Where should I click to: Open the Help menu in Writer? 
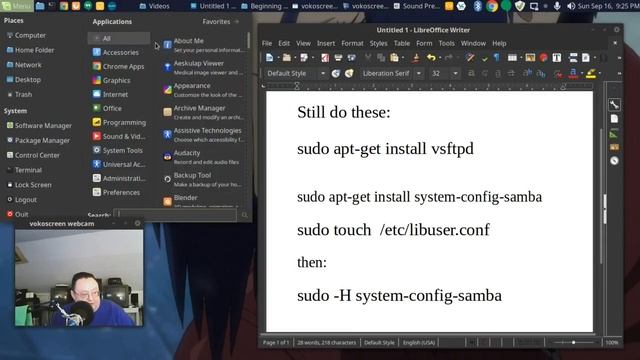pos(499,43)
